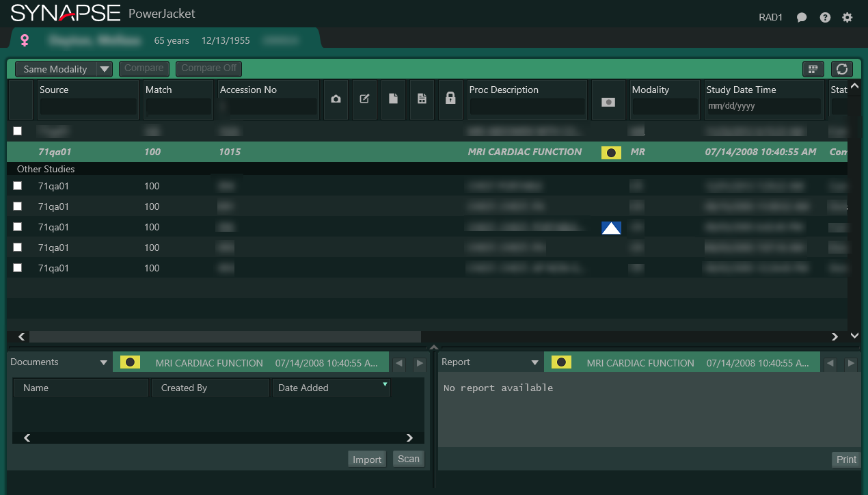
Task: Tick the checkbox of the last study row
Action: pos(18,268)
